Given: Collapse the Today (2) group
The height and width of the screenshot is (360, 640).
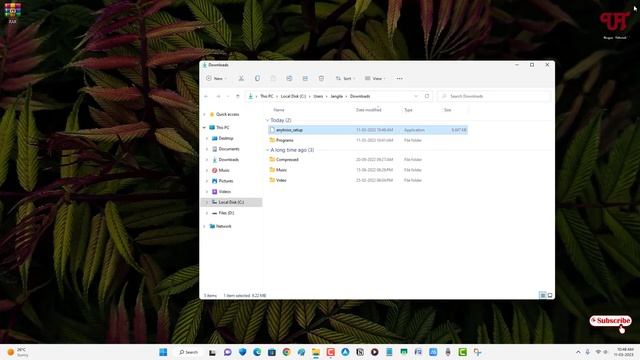Looking at the screenshot, I should tap(268, 120).
